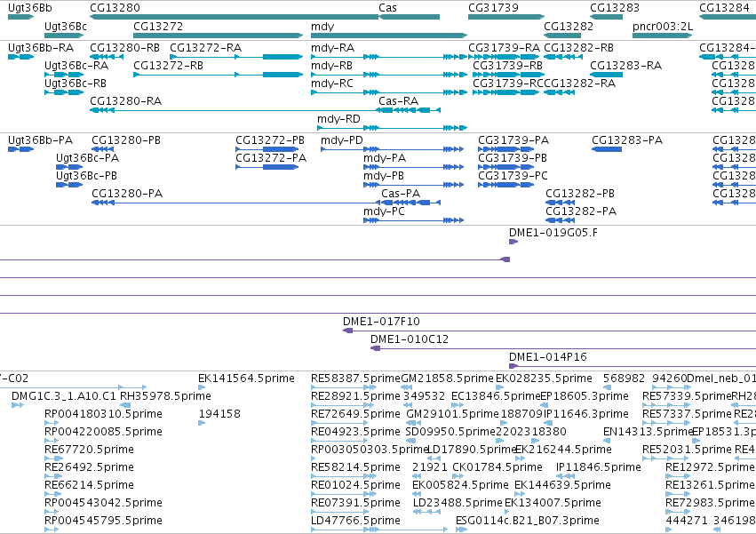Open transcript CG13280-RB

[x=107, y=57]
